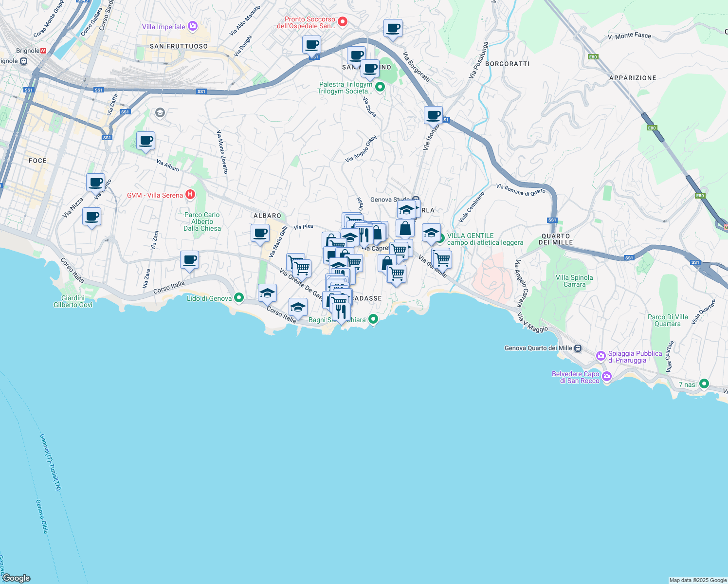Click the ALBARO district label
Image resolution: width=728 pixels, height=584 pixels.
pyautogui.click(x=267, y=216)
